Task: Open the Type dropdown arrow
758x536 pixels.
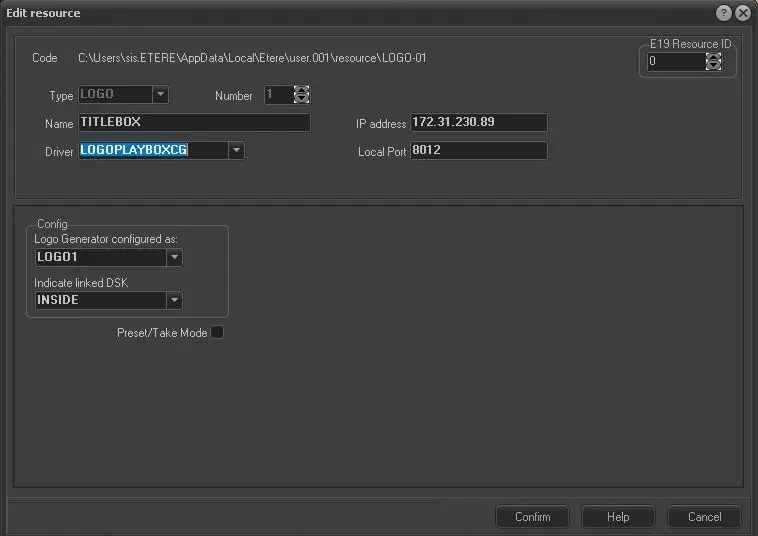Action: (160, 95)
